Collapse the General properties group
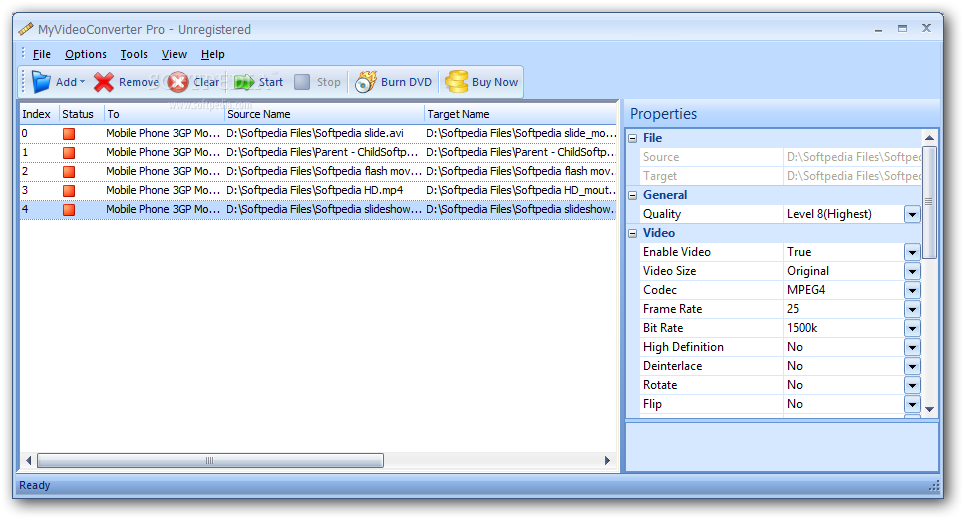 [x=633, y=196]
